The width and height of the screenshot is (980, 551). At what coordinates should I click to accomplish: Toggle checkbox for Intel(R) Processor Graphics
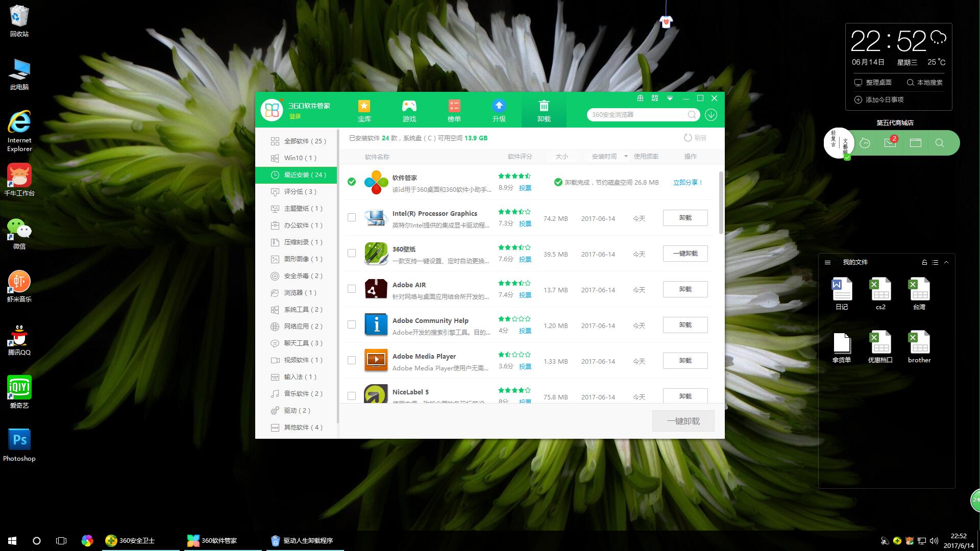point(352,217)
